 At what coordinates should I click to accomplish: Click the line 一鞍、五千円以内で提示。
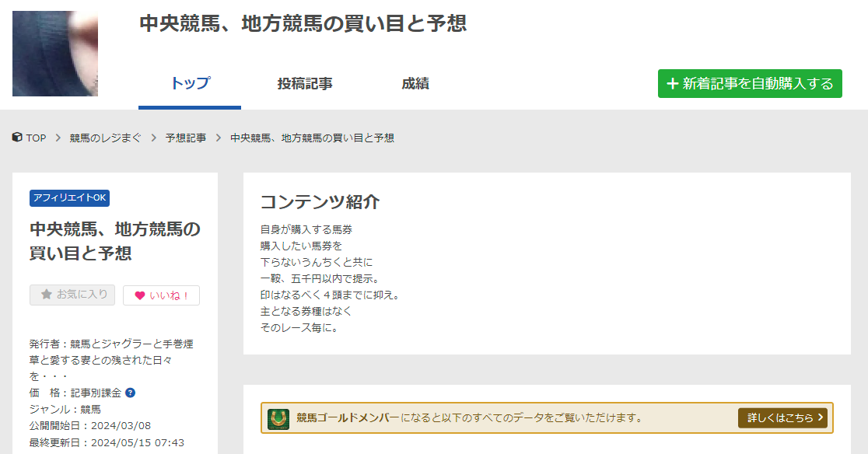pyautogui.click(x=322, y=279)
